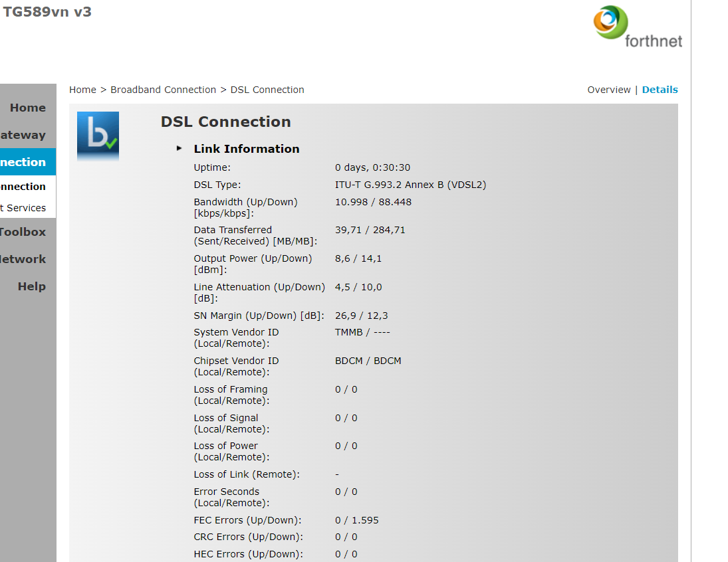728x562 pixels.
Task: Click the Data Transferred label
Action: click(255, 235)
